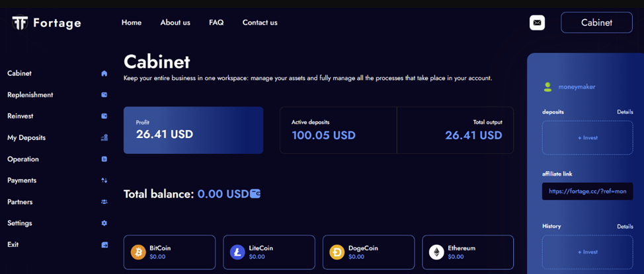Click the affiliate link field
The width and height of the screenshot is (644, 274).
(x=587, y=191)
